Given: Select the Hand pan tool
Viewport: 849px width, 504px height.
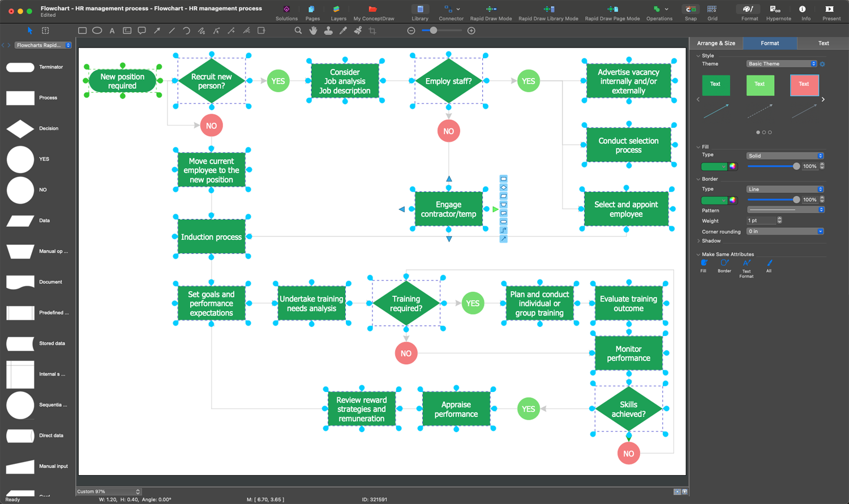Looking at the screenshot, I should [313, 31].
